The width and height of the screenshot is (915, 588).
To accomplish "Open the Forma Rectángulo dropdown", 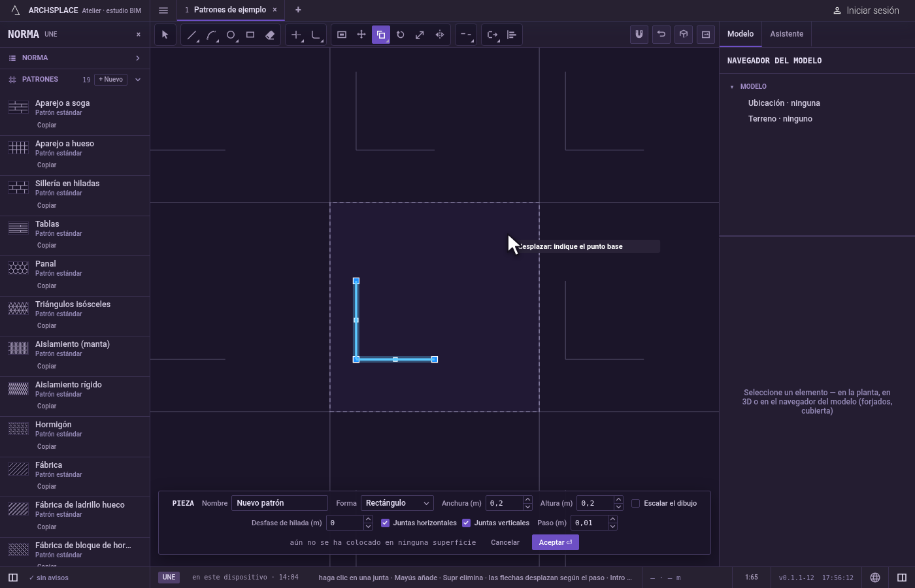I will click(397, 503).
